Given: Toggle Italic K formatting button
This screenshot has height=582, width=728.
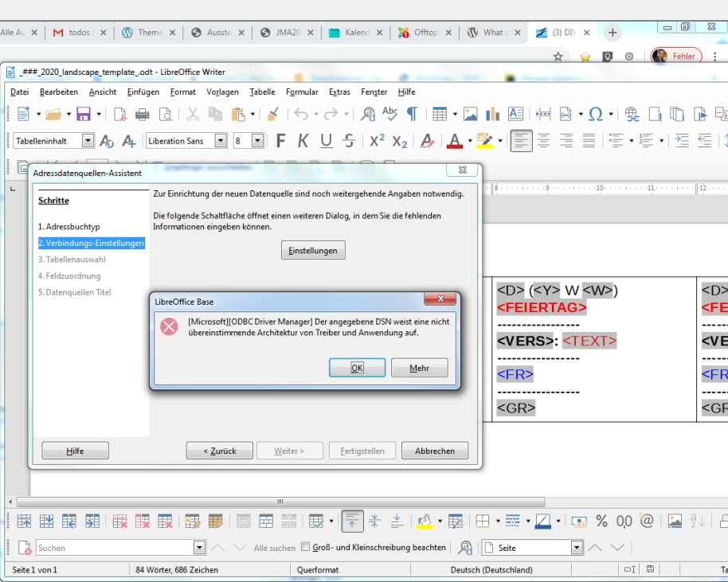Looking at the screenshot, I should (303, 141).
